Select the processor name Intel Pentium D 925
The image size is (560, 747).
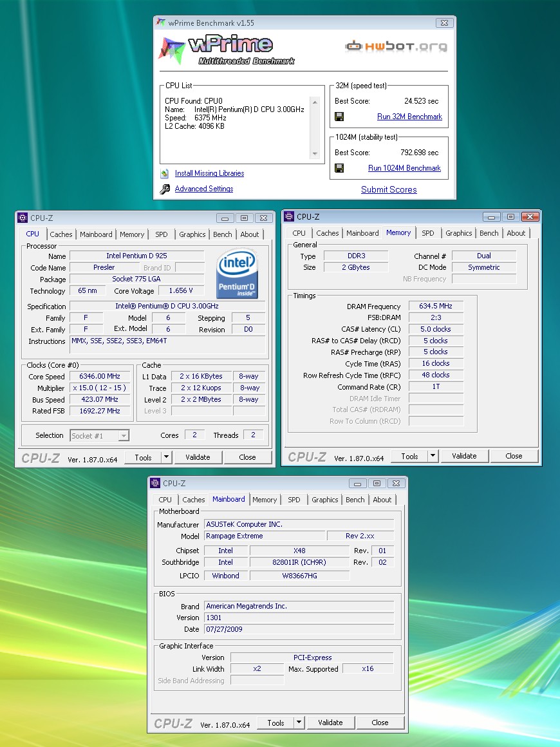(136, 256)
